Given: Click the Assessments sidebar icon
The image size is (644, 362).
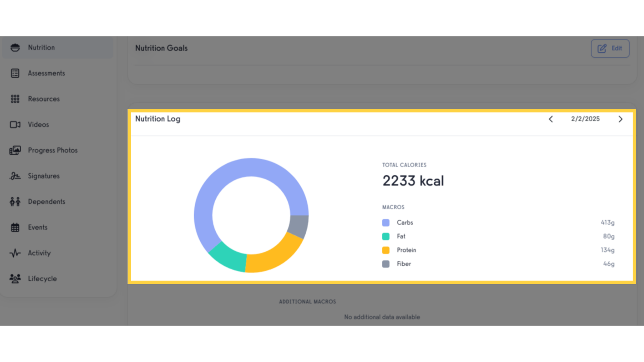Looking at the screenshot, I should click(15, 73).
